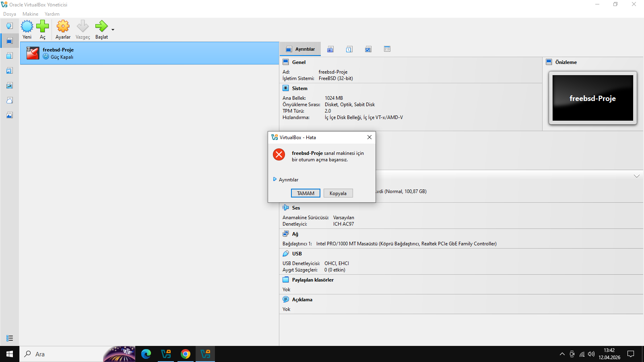644x362 pixels.
Task: Open the Activity graph tab icon
Action: [x=368, y=49]
